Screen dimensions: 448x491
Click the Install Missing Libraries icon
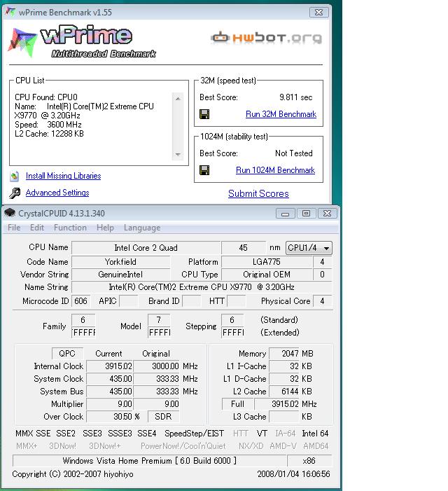[x=15, y=177]
